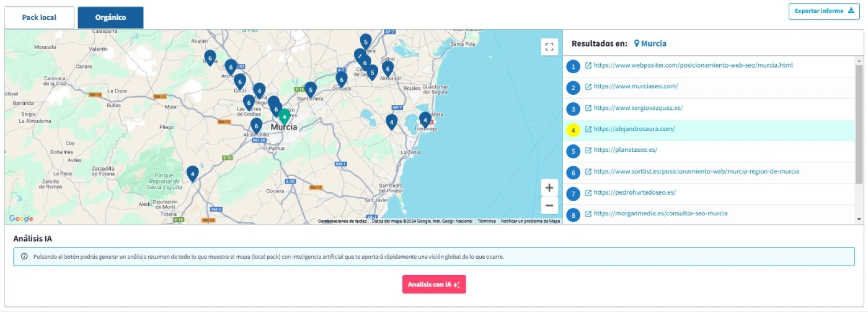Click the position 1 badge in results

[x=573, y=66]
